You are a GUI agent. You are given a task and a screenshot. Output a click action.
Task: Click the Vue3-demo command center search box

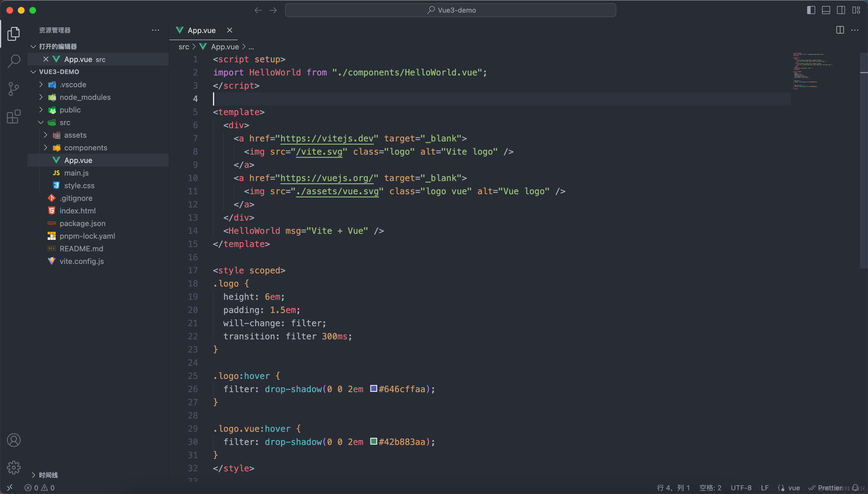450,10
